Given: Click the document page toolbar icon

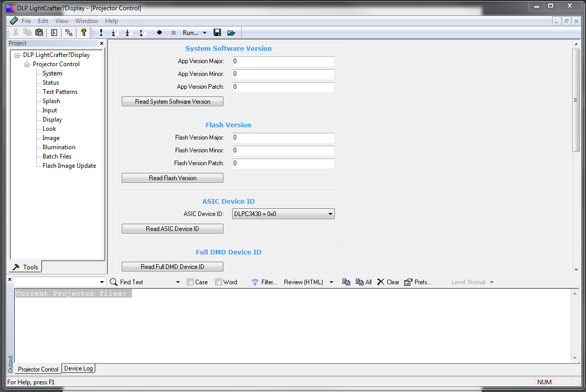Looking at the screenshot, I should pyautogui.click(x=54, y=33).
